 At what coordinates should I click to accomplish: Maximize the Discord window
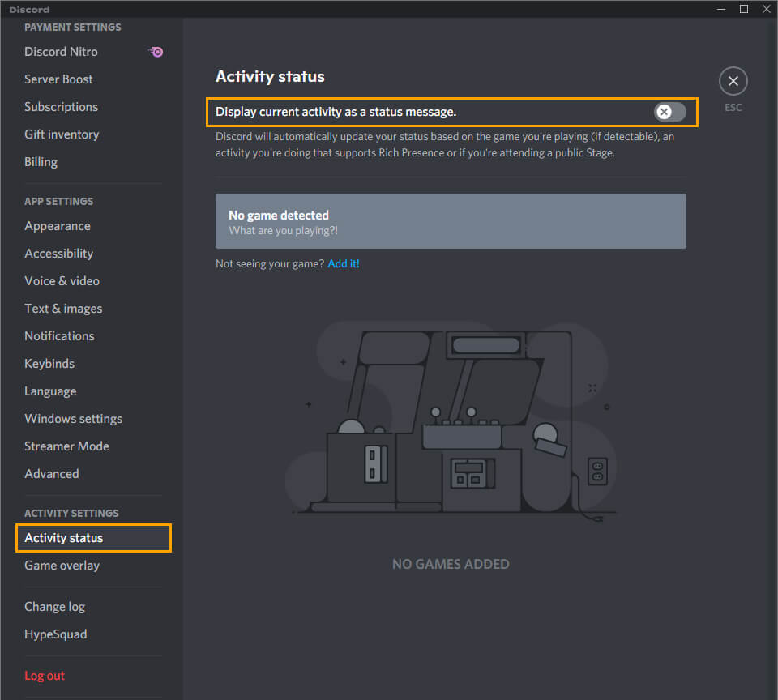tap(743, 9)
